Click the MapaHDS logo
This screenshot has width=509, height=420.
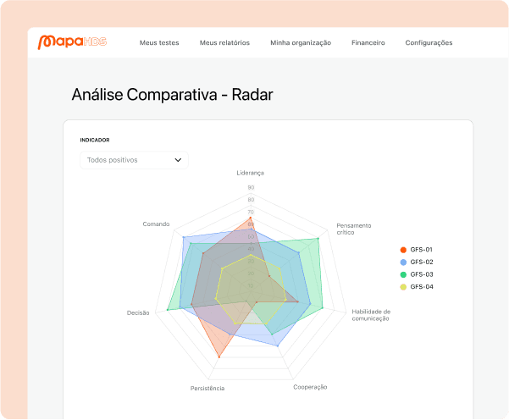point(73,41)
